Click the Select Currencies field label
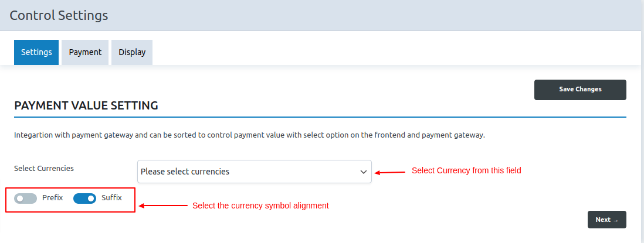This screenshot has width=644, height=243. [x=44, y=168]
